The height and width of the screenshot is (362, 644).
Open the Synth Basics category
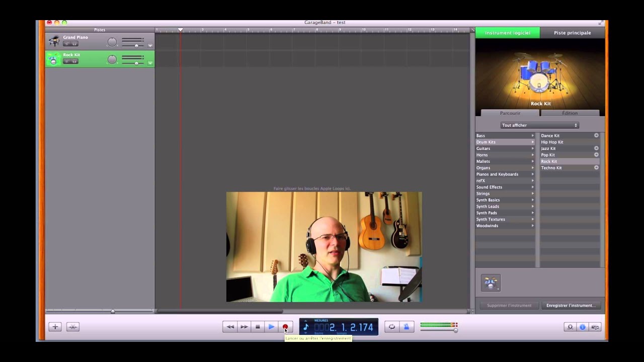(x=505, y=200)
